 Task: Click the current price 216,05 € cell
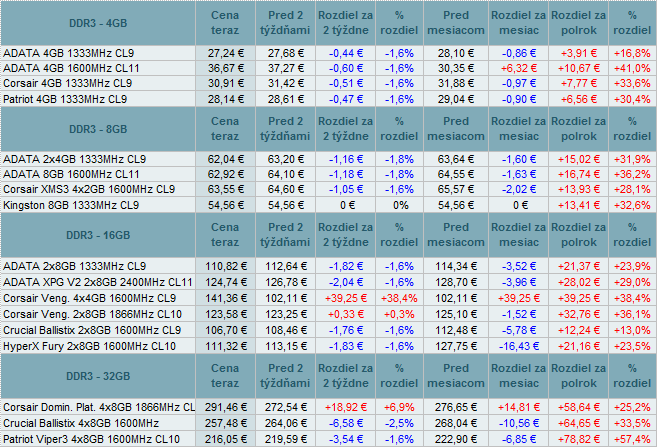[225, 439]
